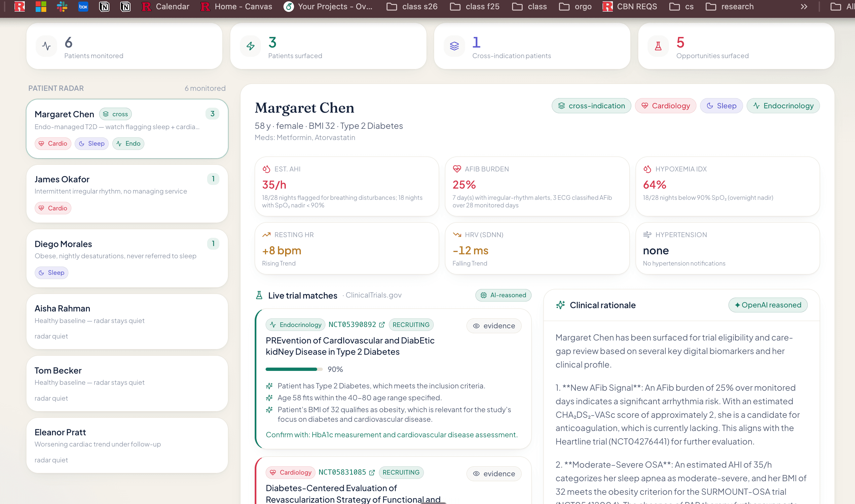This screenshot has height=504, width=855.
Task: Click the Cardiology tag in the patient header
Action: coord(665,106)
